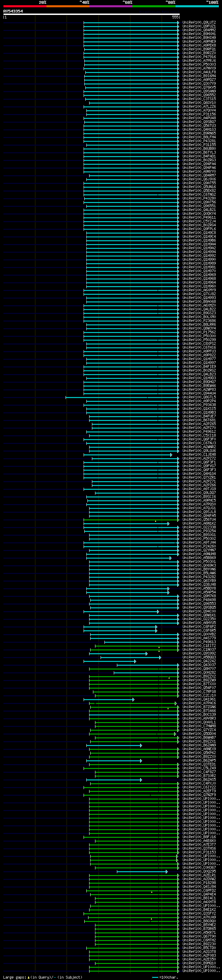Select the UniRef100_Q5DD04 hit label
The height and width of the screenshot is (980, 222).
pos(199,734)
